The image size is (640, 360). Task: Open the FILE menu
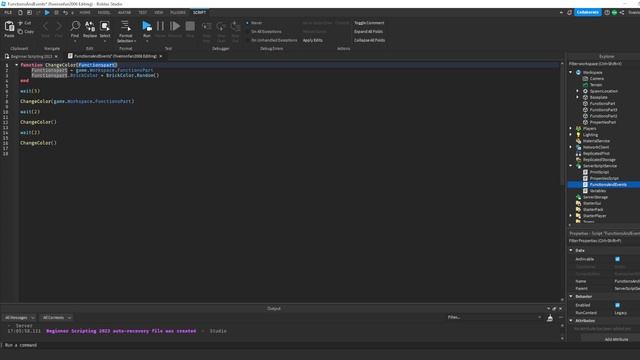(8, 13)
